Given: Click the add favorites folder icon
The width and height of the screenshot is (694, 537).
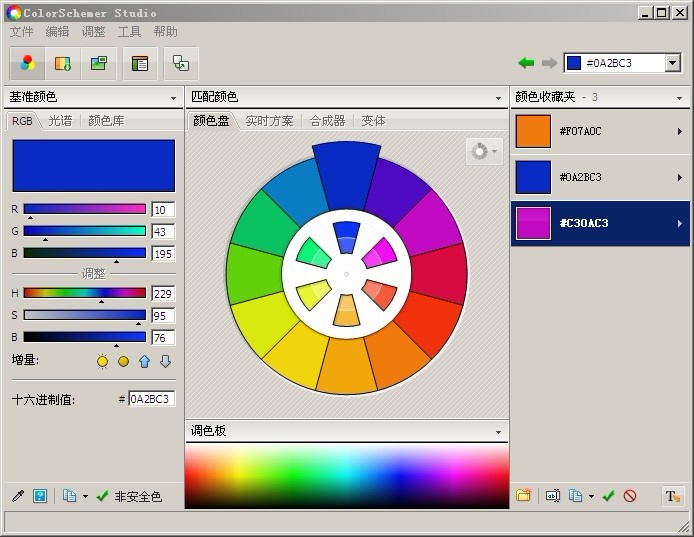Looking at the screenshot, I should click(523, 495).
